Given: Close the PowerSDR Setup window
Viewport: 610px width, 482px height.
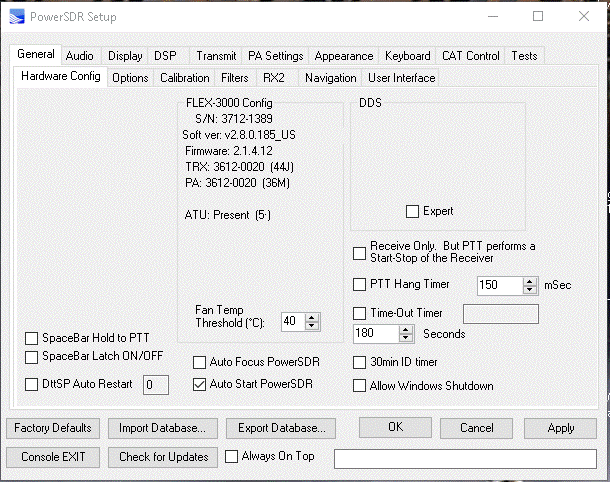Looking at the screenshot, I should tap(584, 16).
